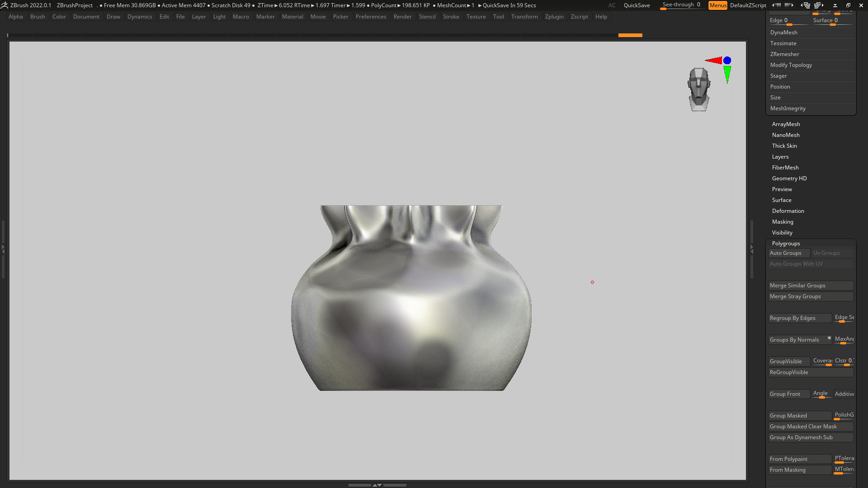Screen dimensions: 868x488
Task: Open the Brush menu
Action: (38, 17)
